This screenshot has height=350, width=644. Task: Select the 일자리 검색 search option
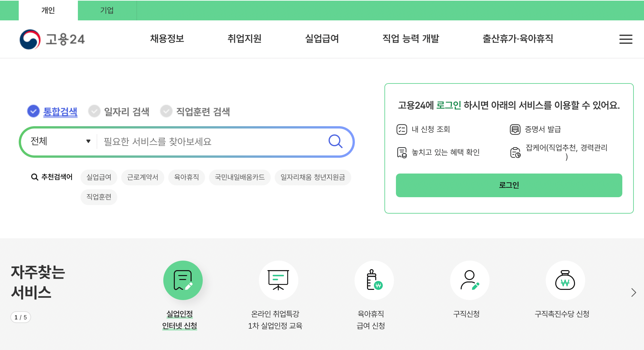pyautogui.click(x=119, y=111)
